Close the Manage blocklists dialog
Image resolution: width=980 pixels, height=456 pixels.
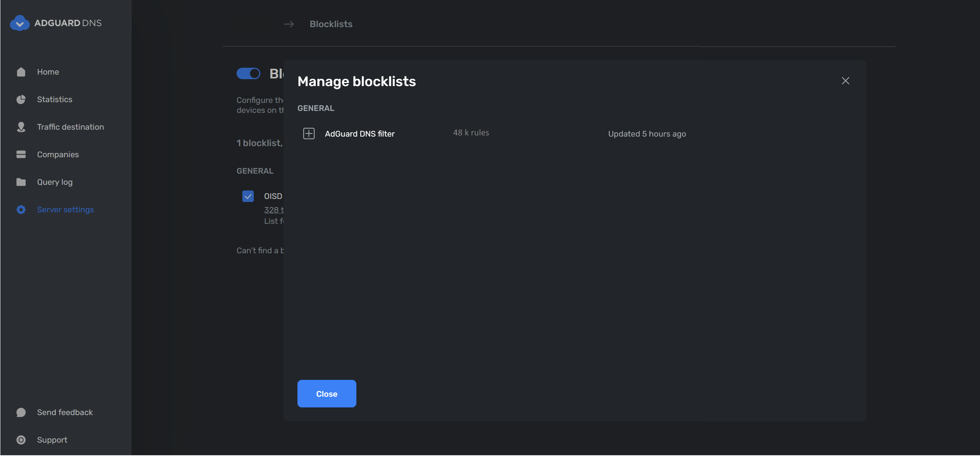(x=327, y=394)
